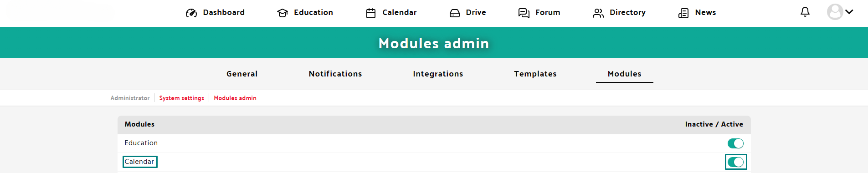Image resolution: width=868 pixels, height=173 pixels.
Task: Click the Calendar module row label
Action: [139, 162]
